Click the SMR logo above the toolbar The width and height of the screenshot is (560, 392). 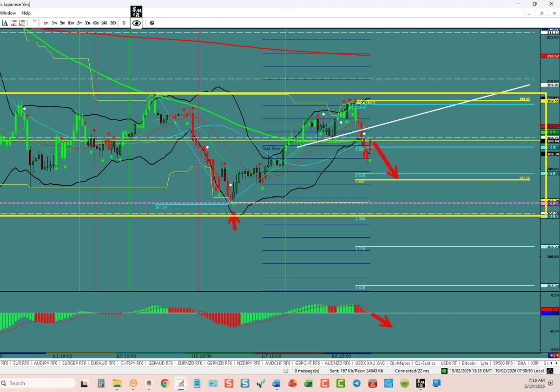click(x=136, y=12)
